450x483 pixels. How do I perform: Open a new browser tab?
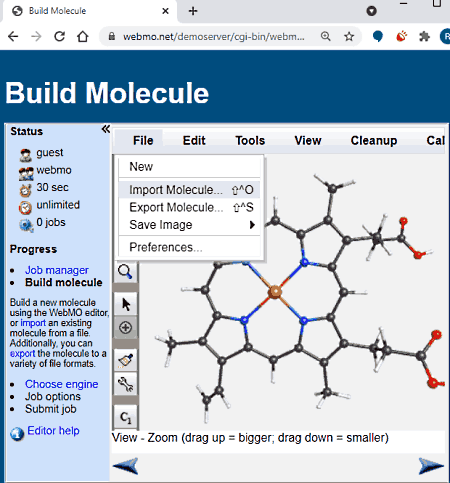tap(193, 11)
